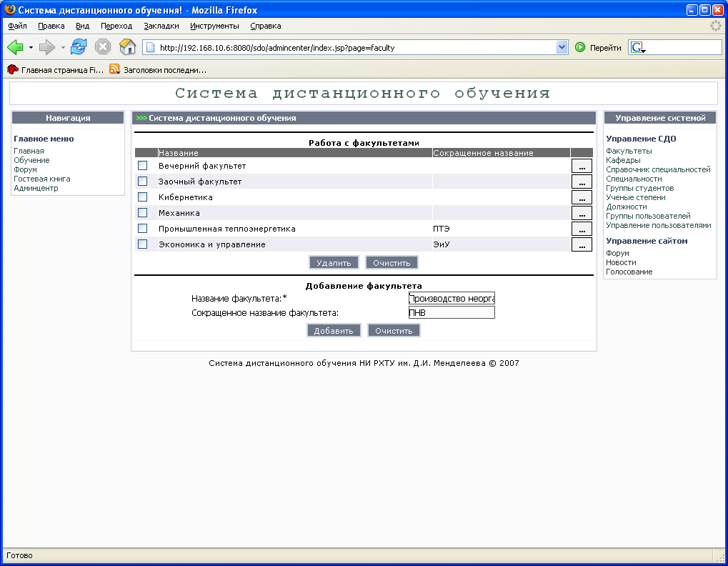Click the Название факультета input field
The height and width of the screenshot is (566, 728).
tap(452, 298)
